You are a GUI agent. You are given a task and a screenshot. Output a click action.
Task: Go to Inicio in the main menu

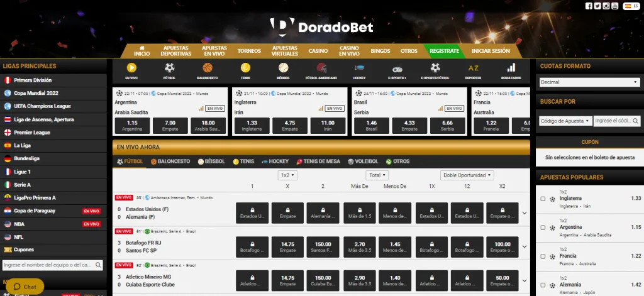click(x=142, y=51)
